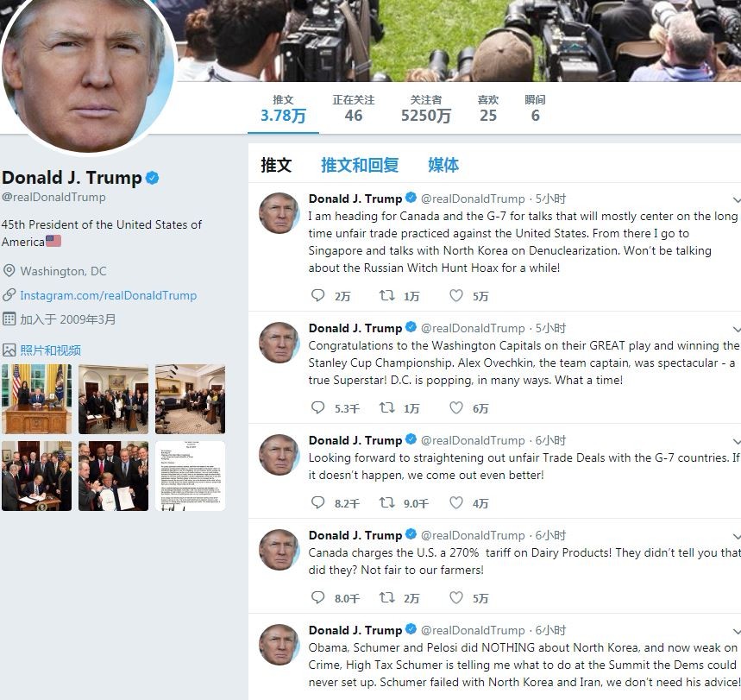This screenshot has height=700, width=741.
Task: Reply to the Canada and G-7 tweet
Action: pyautogui.click(x=317, y=295)
